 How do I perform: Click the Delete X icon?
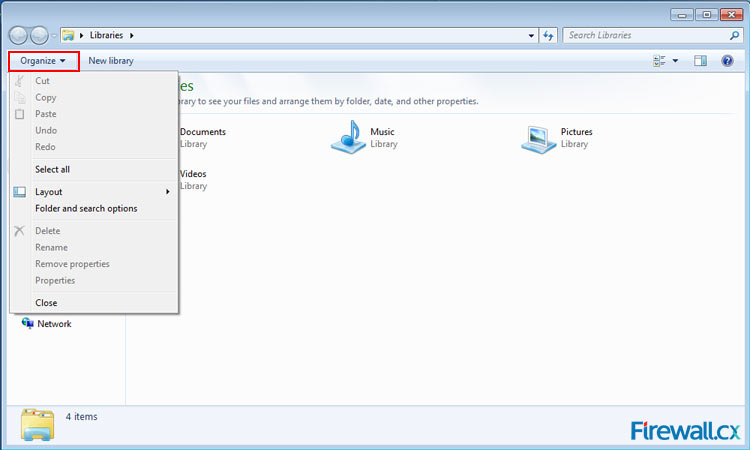tap(19, 231)
